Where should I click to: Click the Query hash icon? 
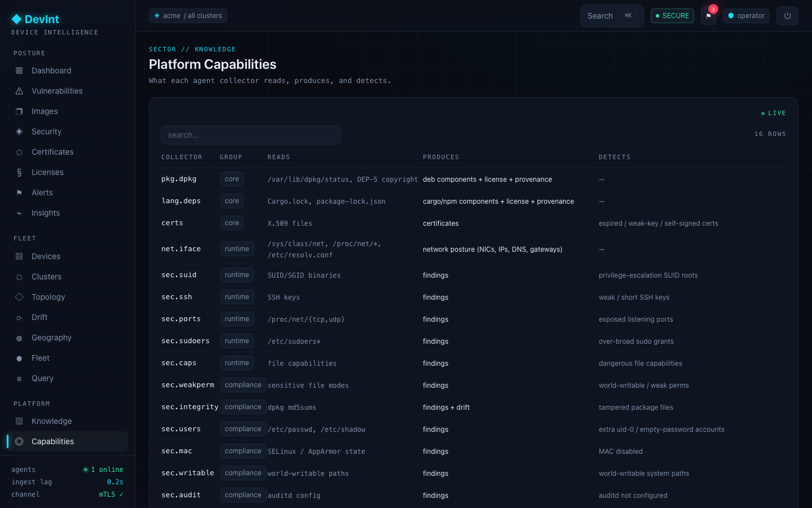point(19,378)
